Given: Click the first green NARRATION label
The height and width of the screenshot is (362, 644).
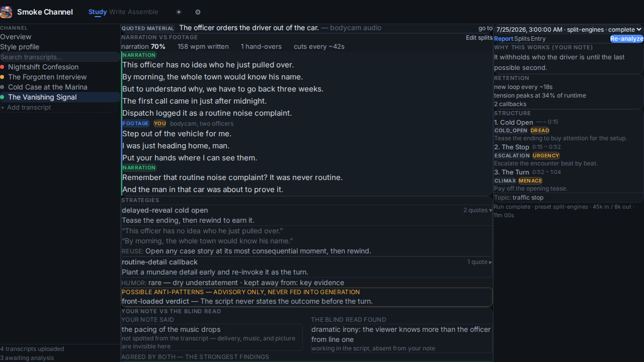Looking at the screenshot, I should click(139, 55).
